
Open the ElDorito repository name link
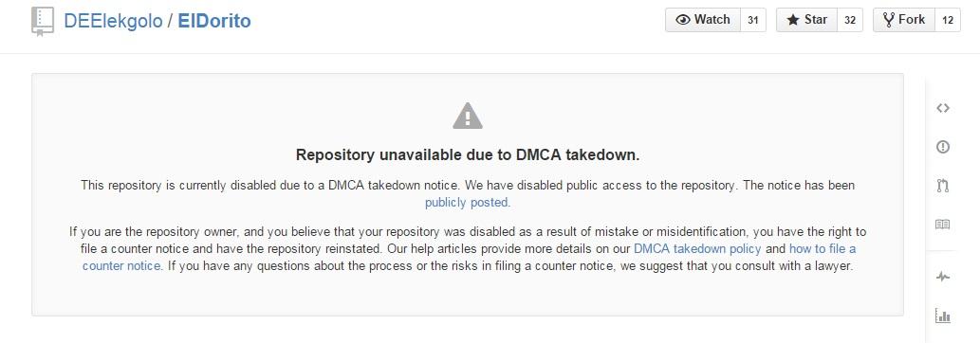214,21
